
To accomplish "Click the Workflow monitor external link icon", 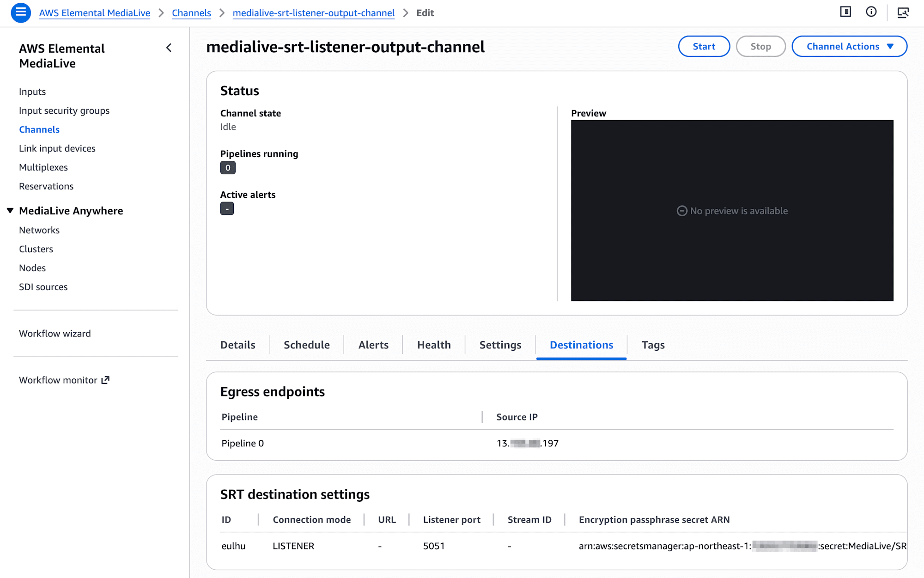I will coord(106,380).
